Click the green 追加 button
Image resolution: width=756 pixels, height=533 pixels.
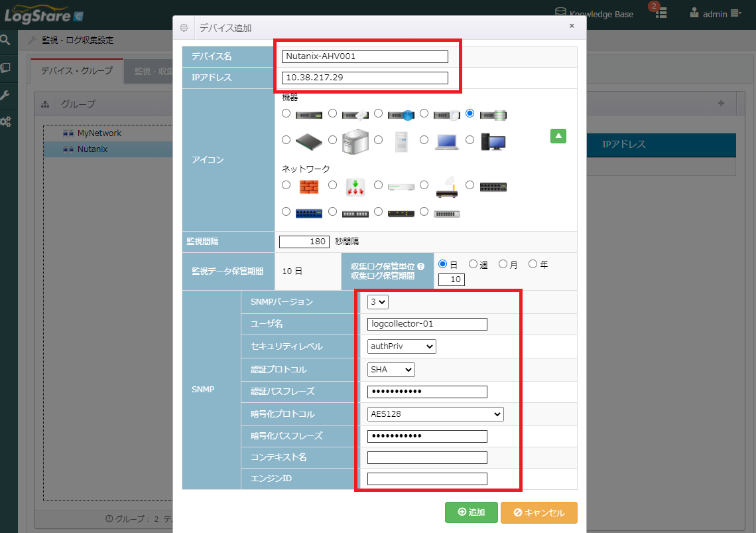[471, 512]
